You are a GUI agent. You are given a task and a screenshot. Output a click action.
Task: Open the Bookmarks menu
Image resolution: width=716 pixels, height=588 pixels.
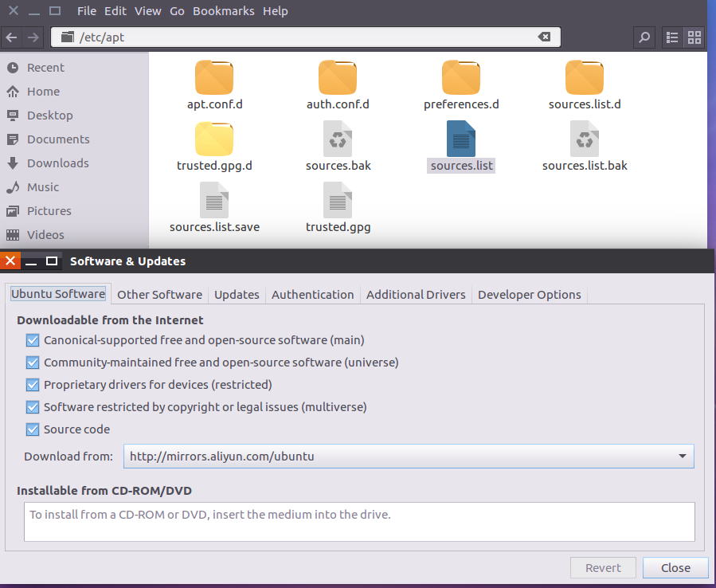pos(223,10)
